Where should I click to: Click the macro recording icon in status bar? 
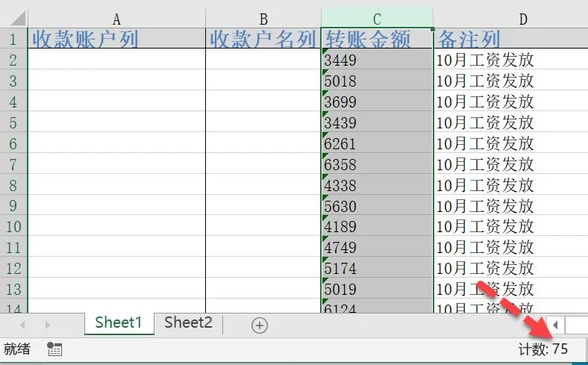pos(54,349)
